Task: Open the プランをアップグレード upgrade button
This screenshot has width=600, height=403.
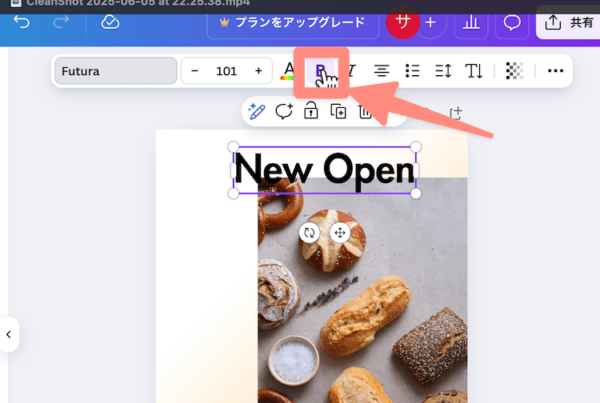Action: coord(293,23)
